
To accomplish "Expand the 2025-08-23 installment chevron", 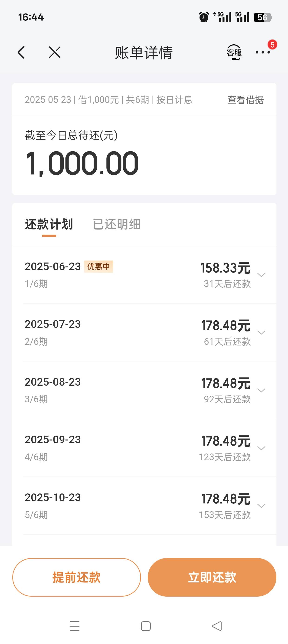I will coord(261,390).
